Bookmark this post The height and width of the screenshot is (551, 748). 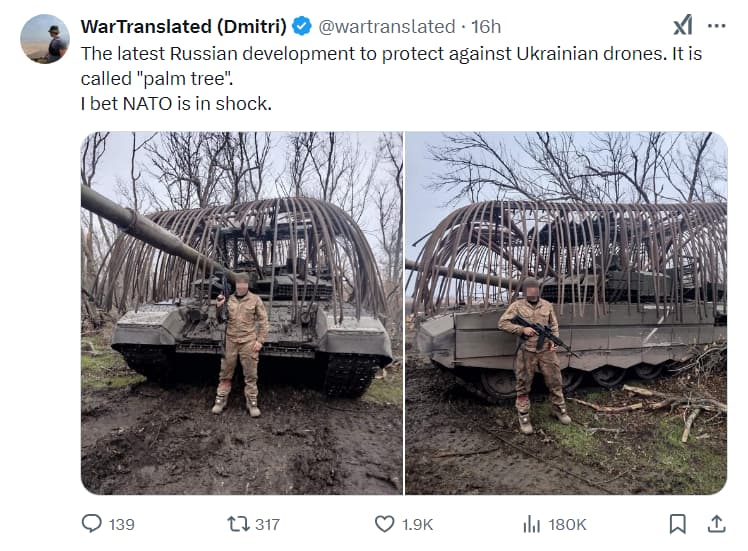677,524
